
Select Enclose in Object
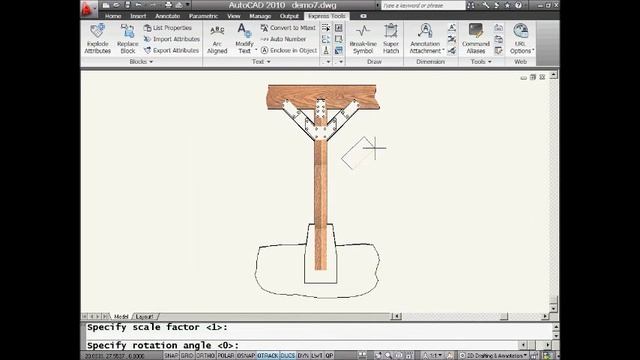pyautogui.click(x=289, y=50)
